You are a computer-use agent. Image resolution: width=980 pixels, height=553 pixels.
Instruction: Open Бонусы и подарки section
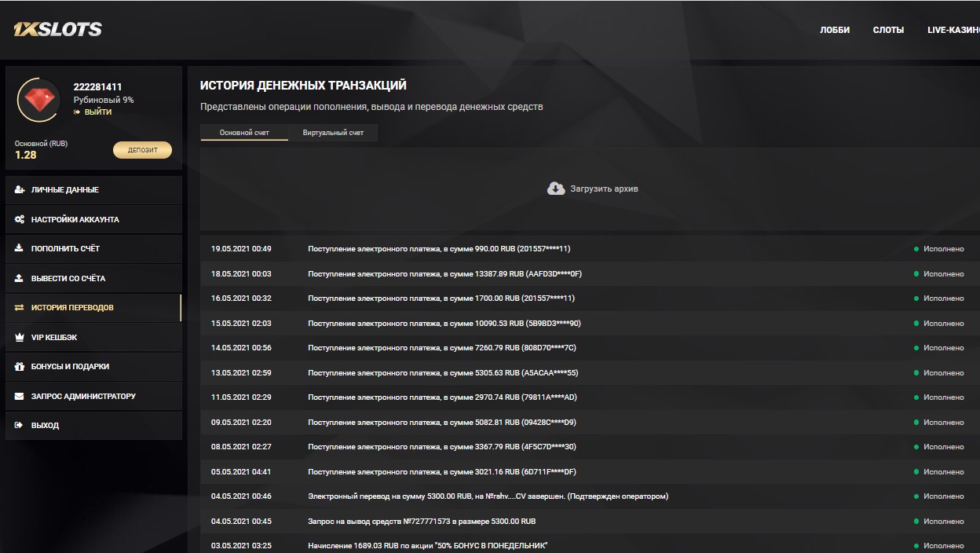click(x=93, y=367)
